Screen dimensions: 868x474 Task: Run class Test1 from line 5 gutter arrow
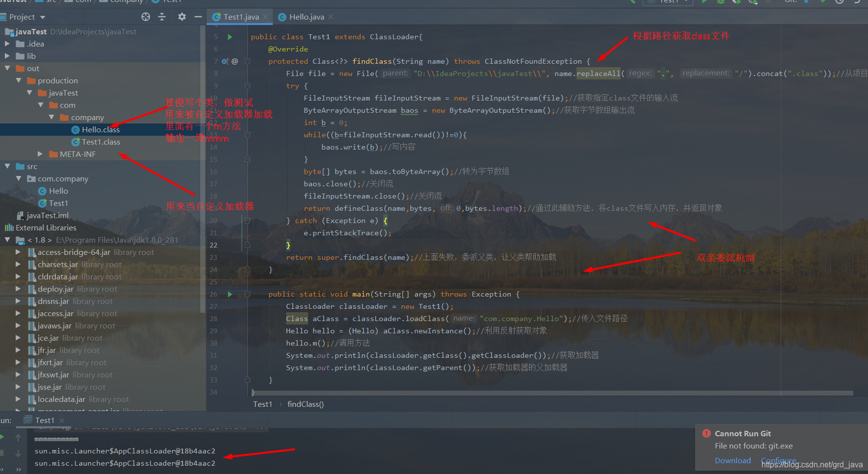click(230, 37)
